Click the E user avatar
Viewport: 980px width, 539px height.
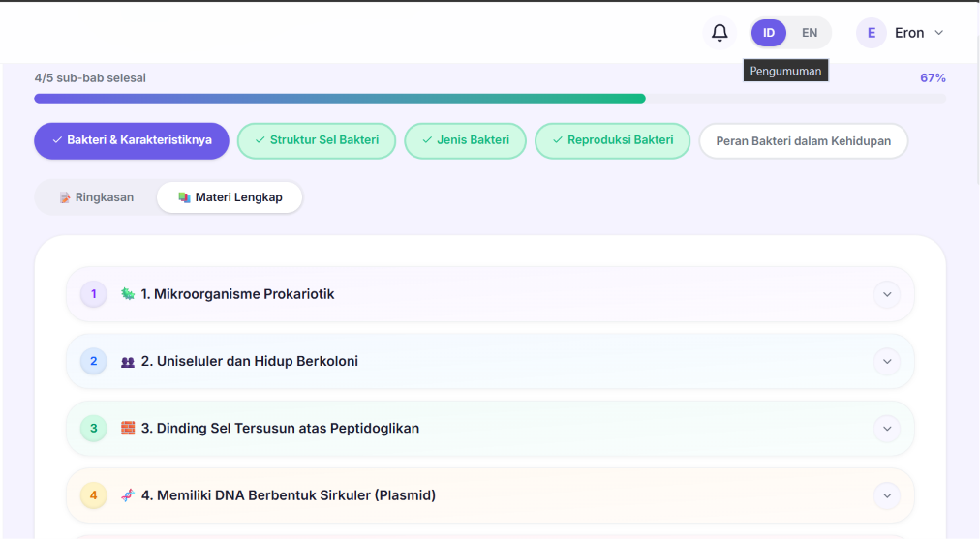click(x=872, y=33)
